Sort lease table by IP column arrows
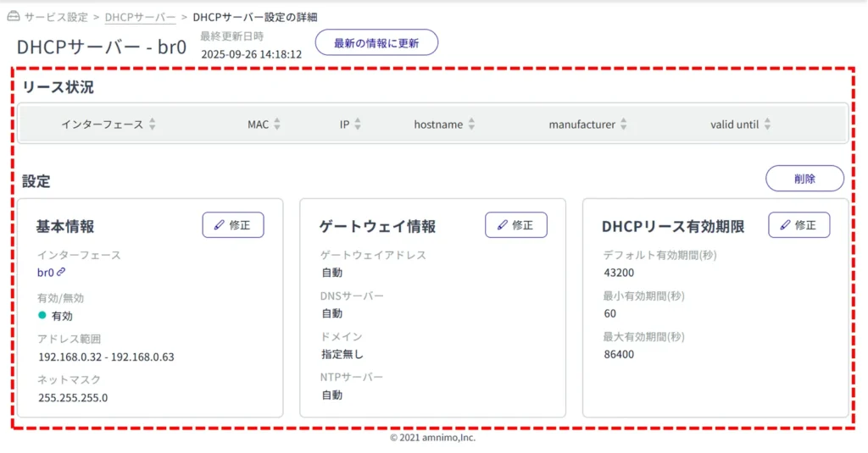The height and width of the screenshot is (453, 868). click(x=358, y=124)
